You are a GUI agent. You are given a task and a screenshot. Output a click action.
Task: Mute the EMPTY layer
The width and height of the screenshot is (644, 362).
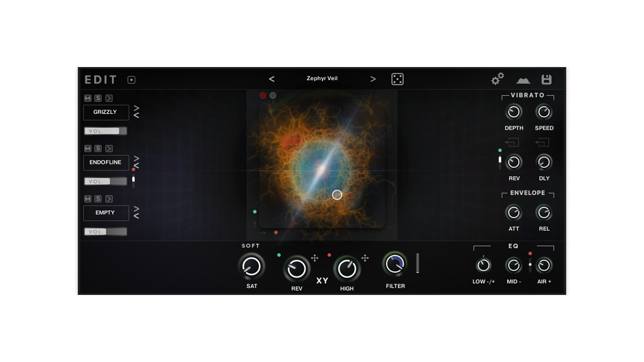(88, 199)
